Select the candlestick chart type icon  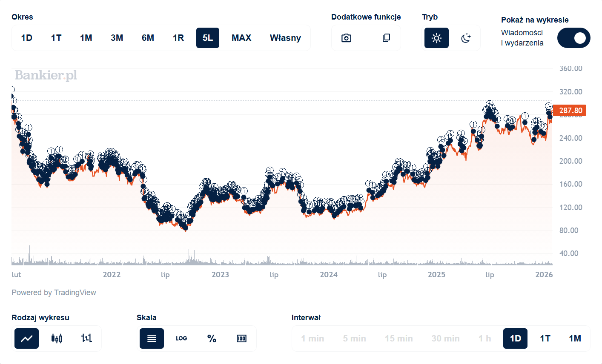[57, 338]
